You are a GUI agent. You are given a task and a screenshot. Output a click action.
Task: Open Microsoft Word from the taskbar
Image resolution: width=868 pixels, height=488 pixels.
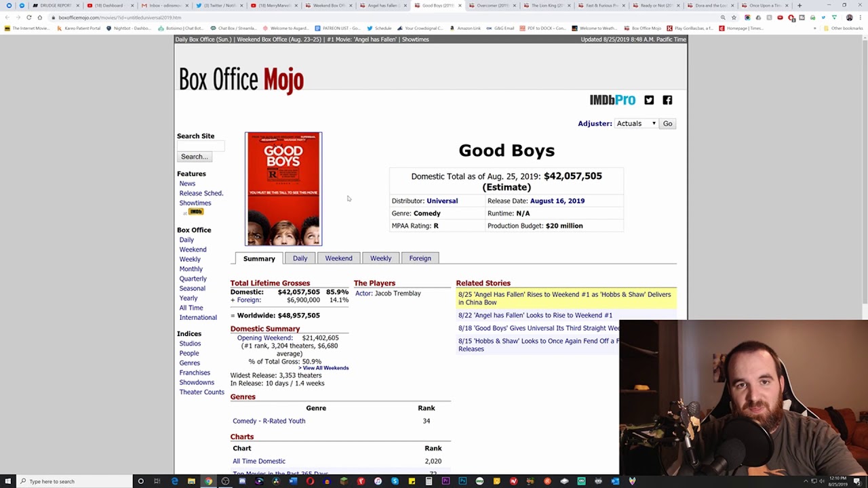pos(293,481)
